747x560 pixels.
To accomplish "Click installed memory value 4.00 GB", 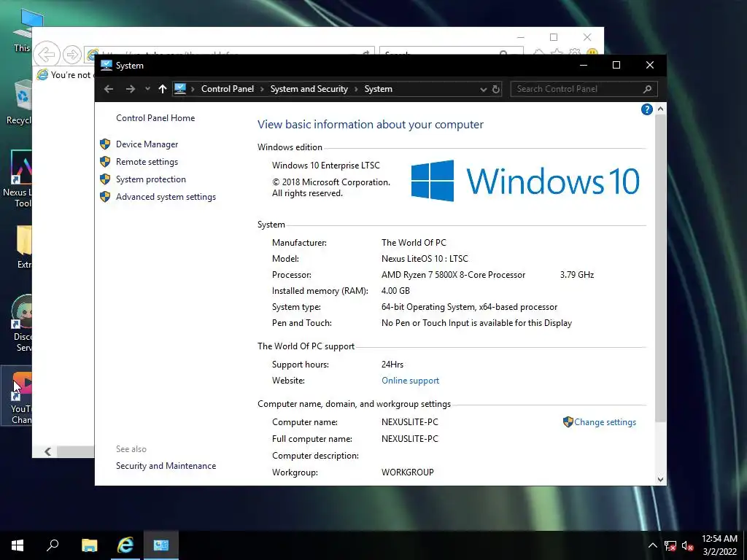I will pos(395,291).
